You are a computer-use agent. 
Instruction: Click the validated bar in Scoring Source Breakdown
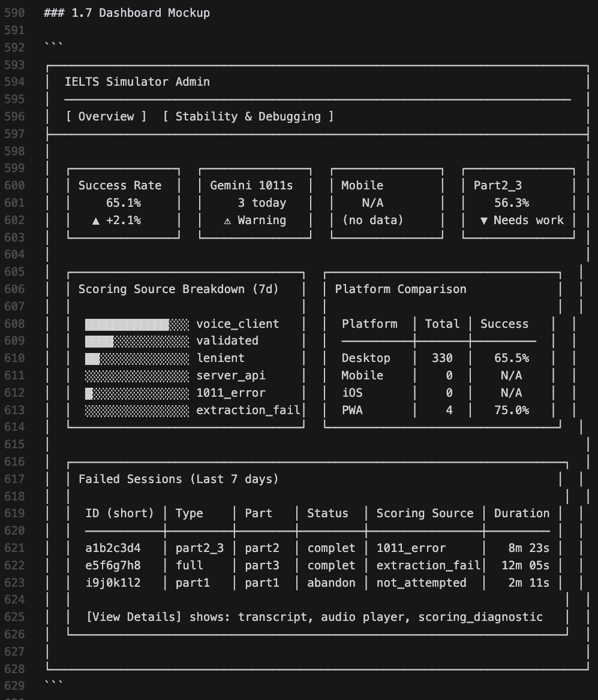pyautogui.click(x=137, y=340)
